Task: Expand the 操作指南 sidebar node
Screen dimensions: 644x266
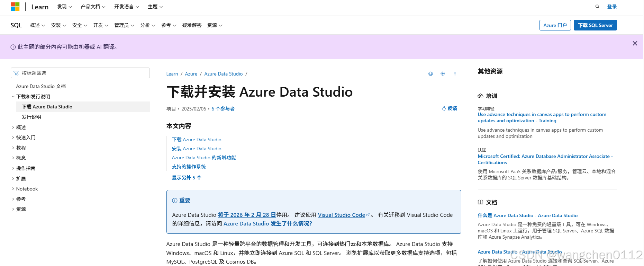Action: [24, 168]
